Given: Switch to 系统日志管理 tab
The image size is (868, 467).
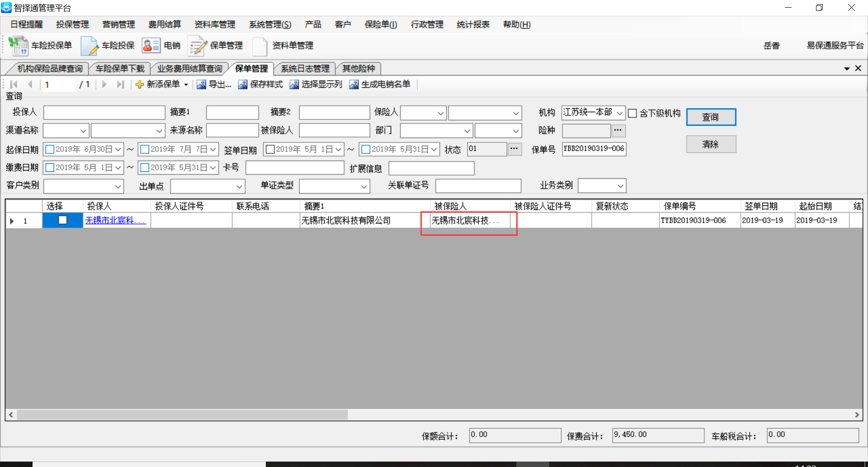Looking at the screenshot, I should point(305,69).
